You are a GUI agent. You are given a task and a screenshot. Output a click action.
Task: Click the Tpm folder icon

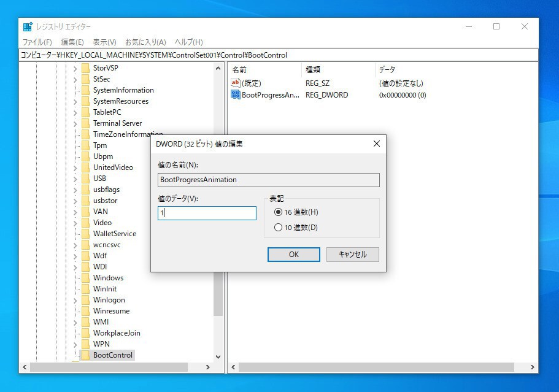click(x=85, y=145)
